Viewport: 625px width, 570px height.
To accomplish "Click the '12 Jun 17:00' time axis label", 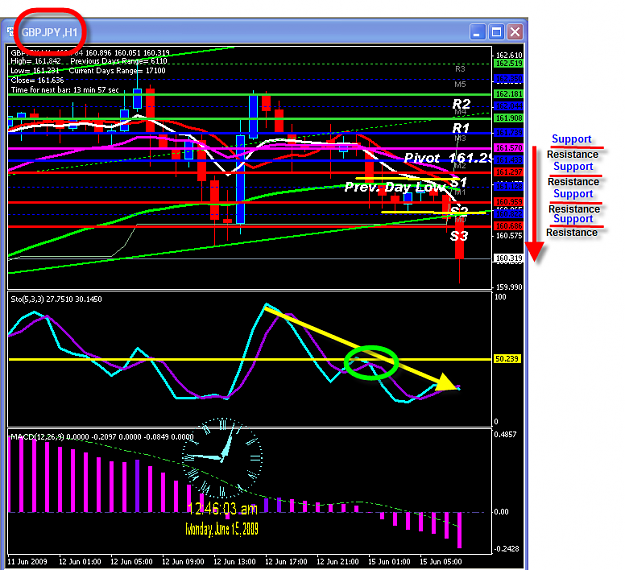I will [286, 562].
